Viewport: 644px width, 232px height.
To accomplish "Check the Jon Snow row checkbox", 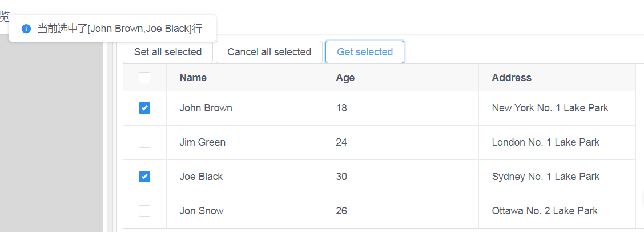I will [144, 211].
